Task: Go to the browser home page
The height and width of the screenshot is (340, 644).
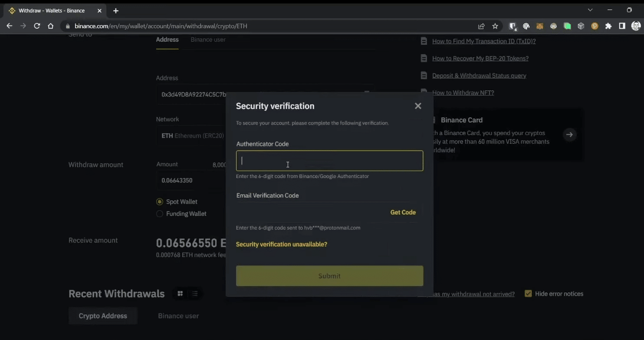Action: point(51,26)
